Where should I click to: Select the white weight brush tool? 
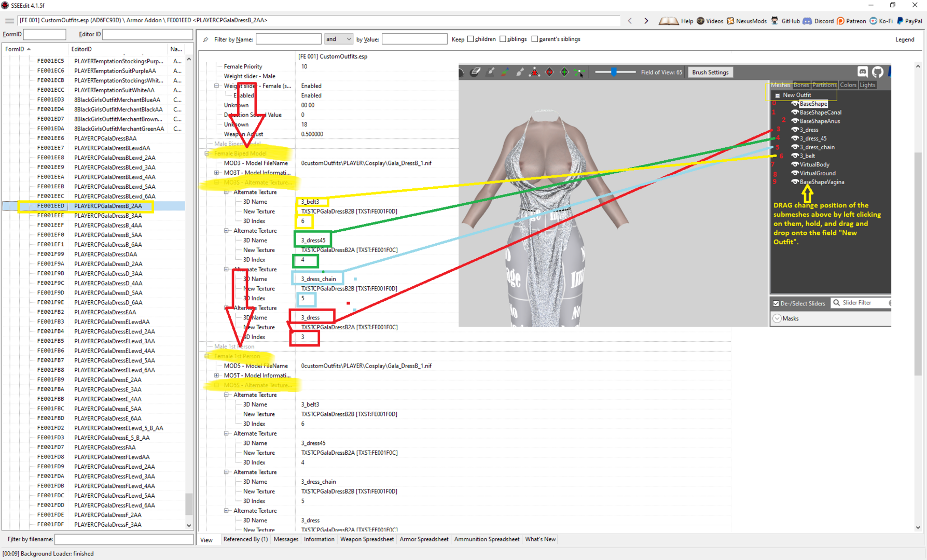click(520, 72)
